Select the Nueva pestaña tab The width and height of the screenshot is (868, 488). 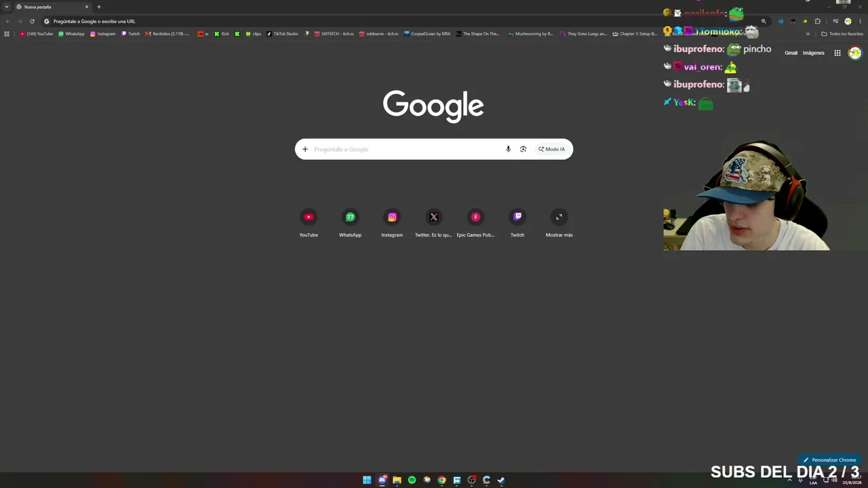[53, 7]
